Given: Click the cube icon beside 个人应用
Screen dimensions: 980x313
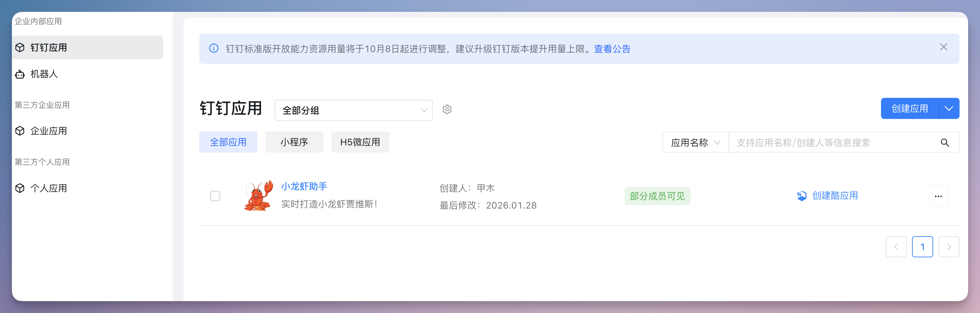Looking at the screenshot, I should (20, 188).
